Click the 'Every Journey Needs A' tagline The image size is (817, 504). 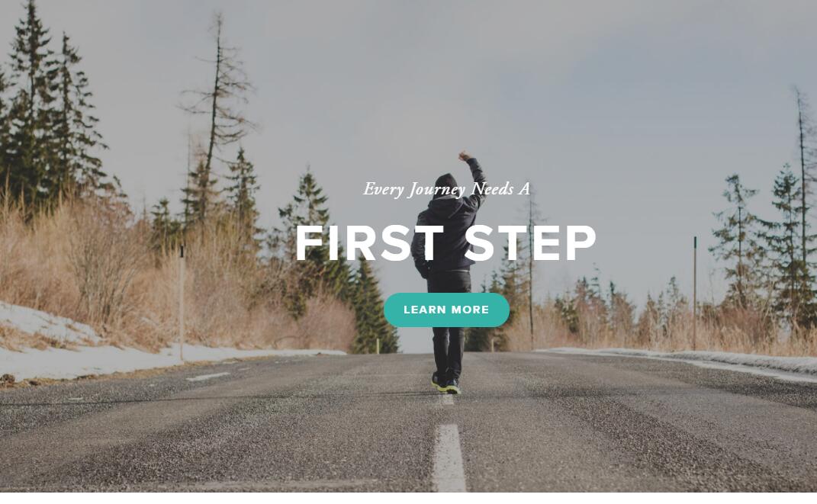tap(446, 189)
